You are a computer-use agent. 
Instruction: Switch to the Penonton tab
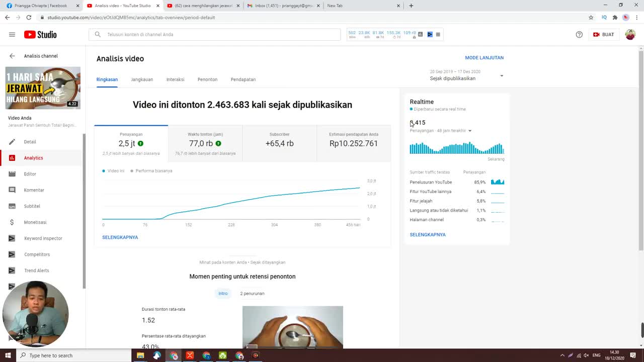207,79
